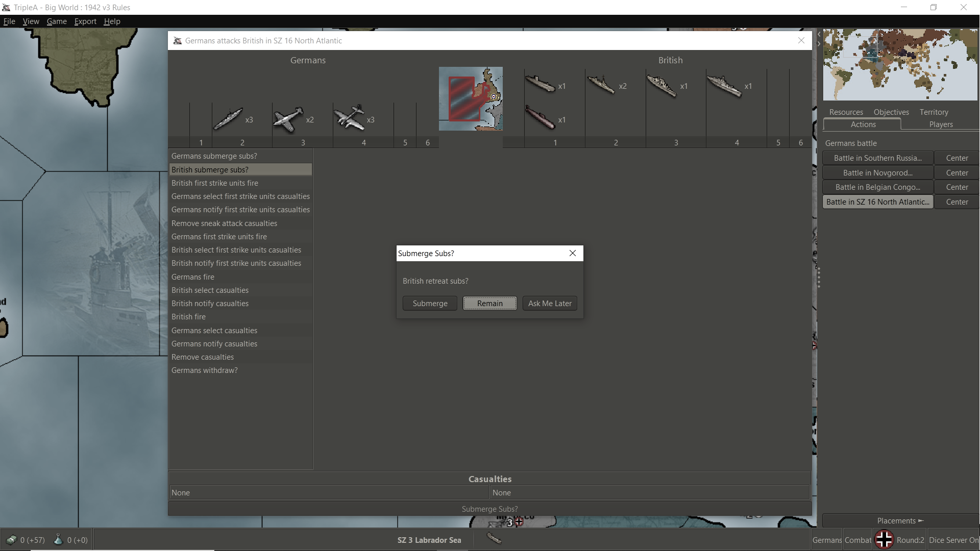Click the German fighter plane icon
The image size is (980, 551).
pos(288,119)
